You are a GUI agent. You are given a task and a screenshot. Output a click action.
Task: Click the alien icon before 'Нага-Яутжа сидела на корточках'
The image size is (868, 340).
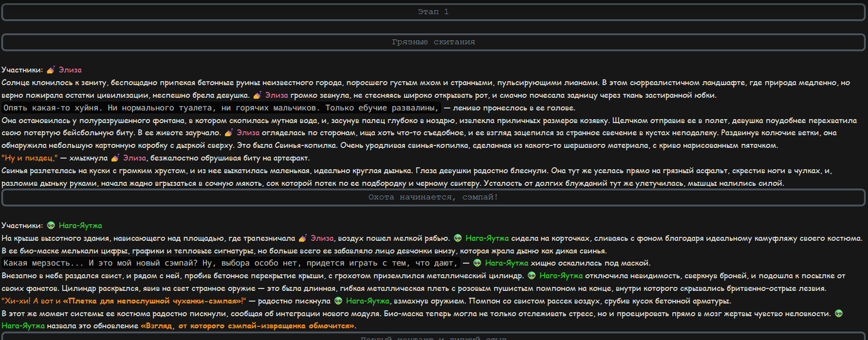pyautogui.click(x=458, y=238)
